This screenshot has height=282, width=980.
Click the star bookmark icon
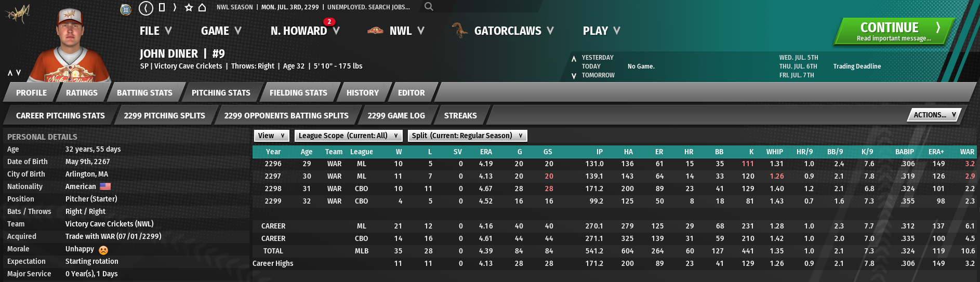pyautogui.click(x=189, y=8)
